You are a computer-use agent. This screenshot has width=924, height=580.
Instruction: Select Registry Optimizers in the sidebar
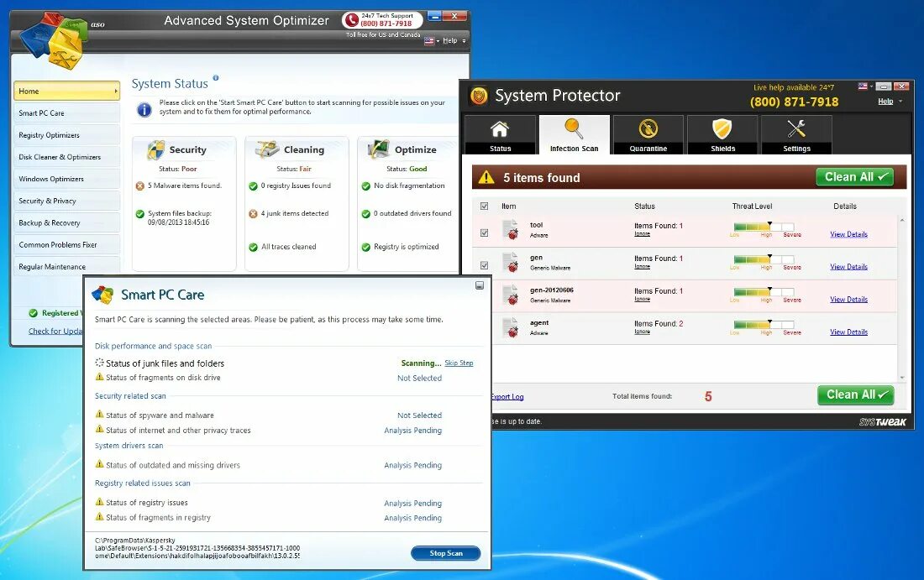(66, 135)
